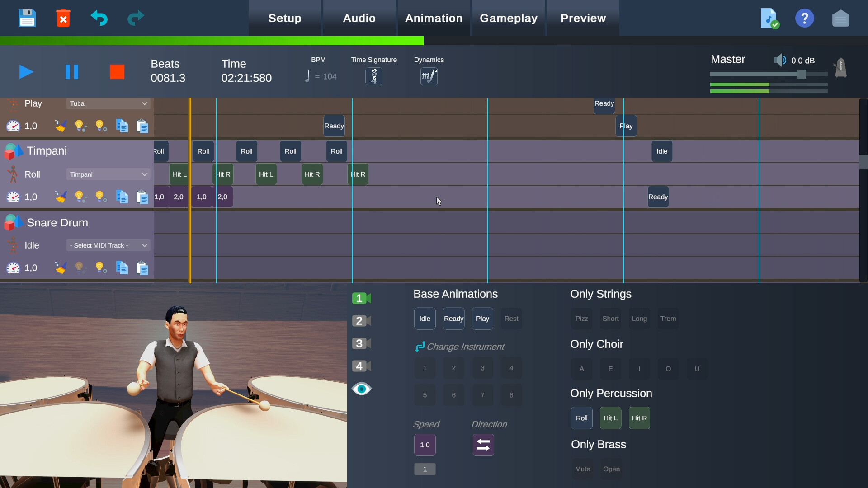Open the Audio tab

tap(358, 18)
